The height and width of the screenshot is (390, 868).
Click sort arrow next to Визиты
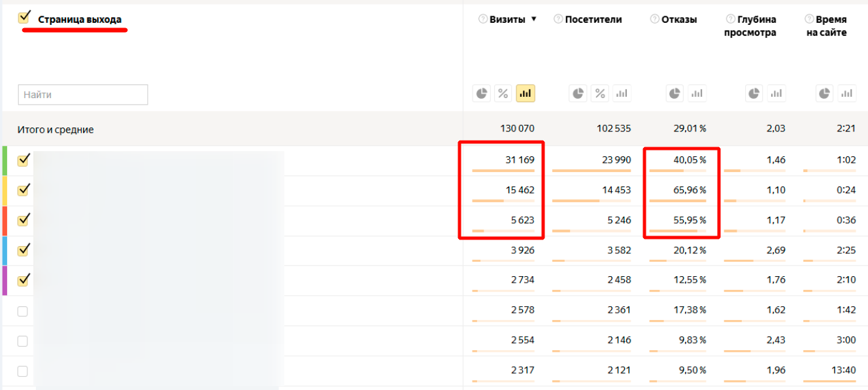[533, 20]
